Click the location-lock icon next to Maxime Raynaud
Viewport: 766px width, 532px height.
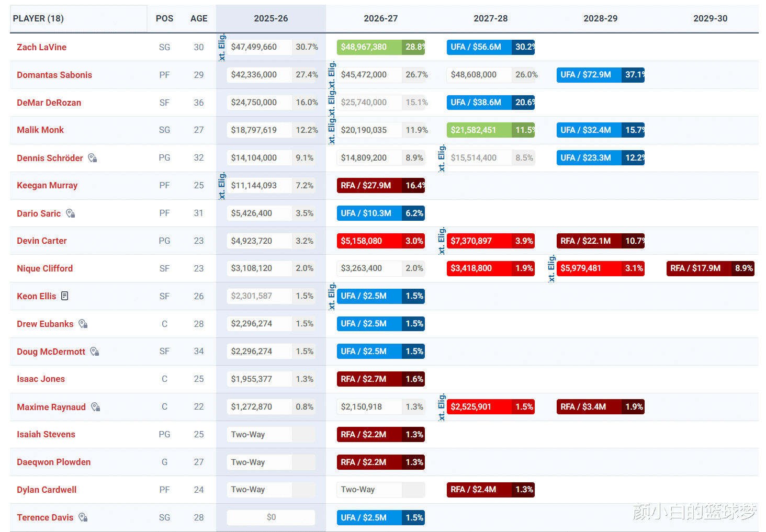pyautogui.click(x=96, y=407)
